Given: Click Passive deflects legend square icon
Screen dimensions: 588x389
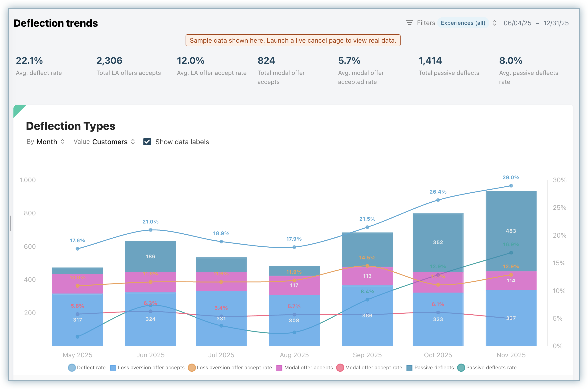Looking at the screenshot, I should pyautogui.click(x=409, y=367).
